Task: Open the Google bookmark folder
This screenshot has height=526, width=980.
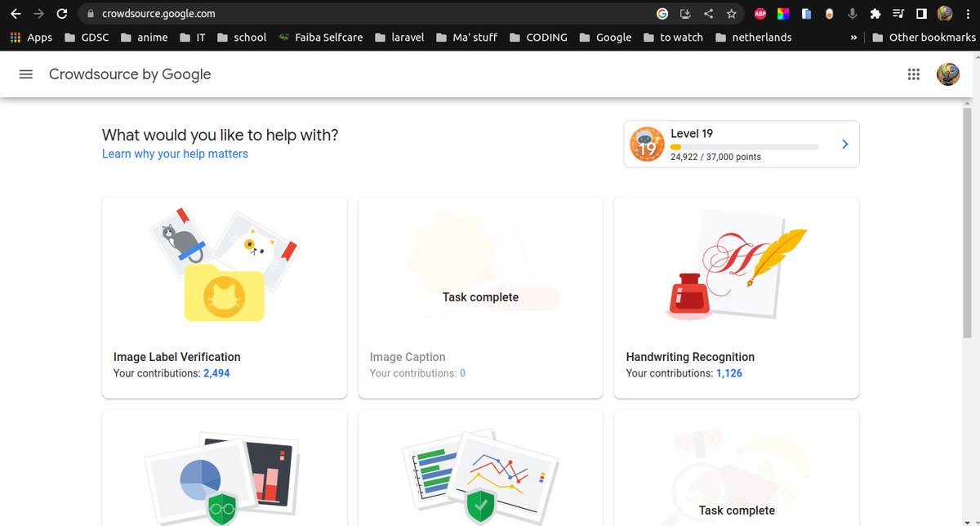Action: click(x=604, y=38)
